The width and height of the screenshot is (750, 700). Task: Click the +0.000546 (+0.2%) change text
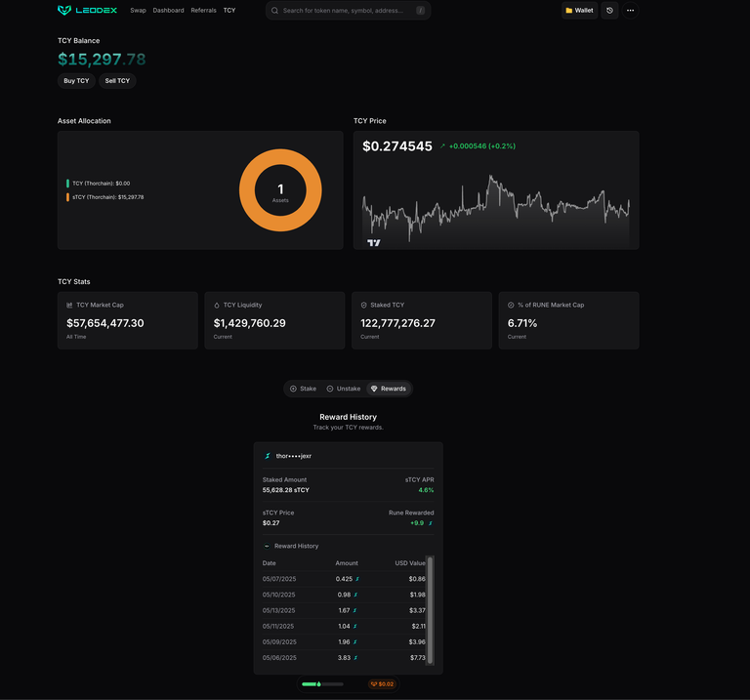tap(482, 146)
